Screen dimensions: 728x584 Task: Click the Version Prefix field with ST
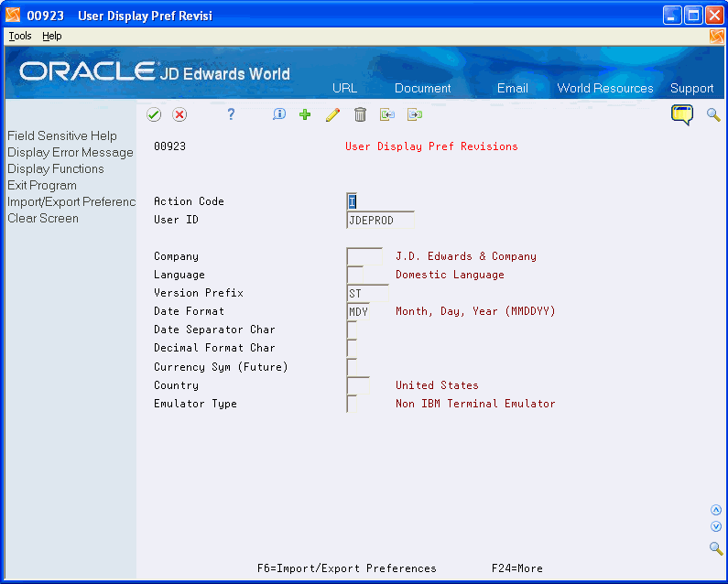tap(368, 294)
